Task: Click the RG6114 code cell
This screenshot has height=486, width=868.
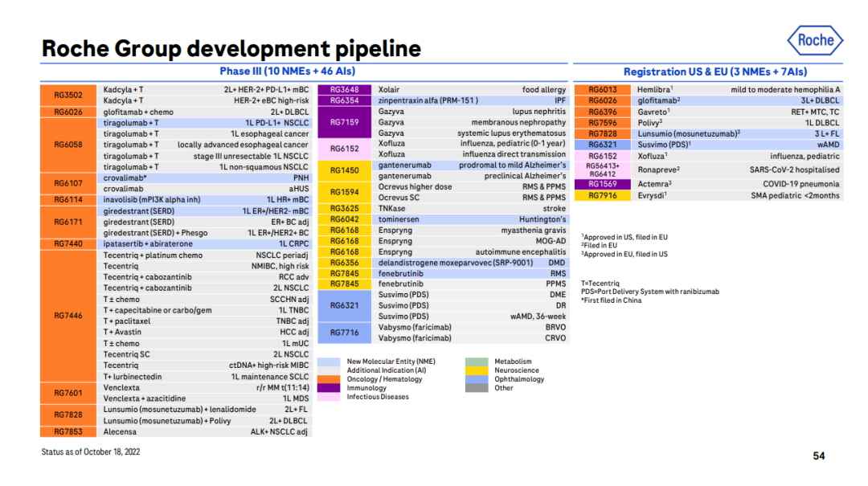Action: coord(68,200)
